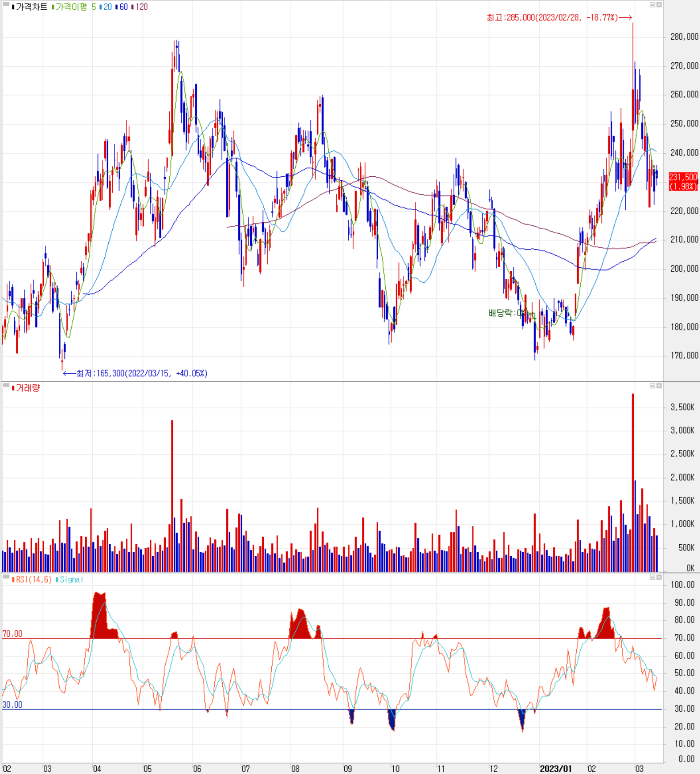Click the 100.00 RSI axis label
This screenshot has width=700, height=774.
[683, 584]
